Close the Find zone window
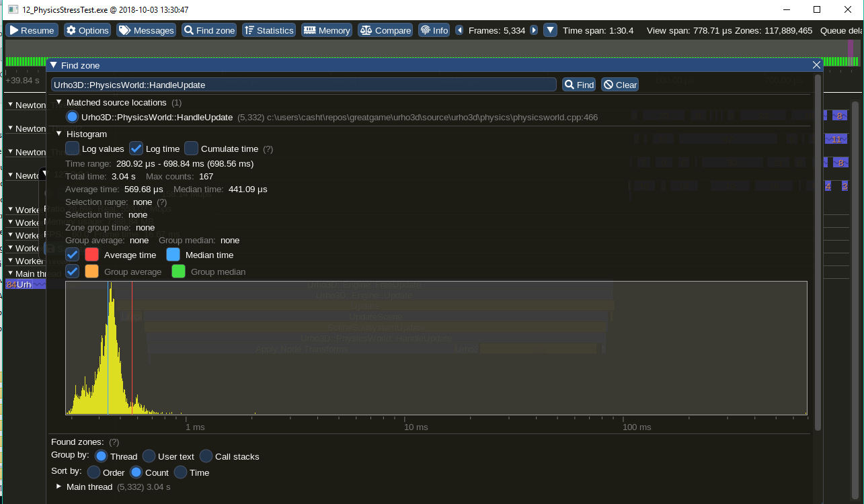Screen dimensions: 864x504 coord(816,65)
